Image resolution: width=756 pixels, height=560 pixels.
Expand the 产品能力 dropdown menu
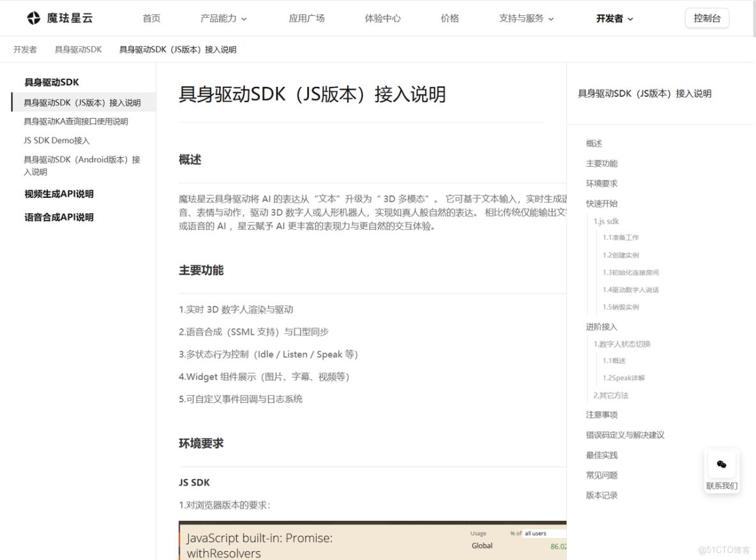223,18
